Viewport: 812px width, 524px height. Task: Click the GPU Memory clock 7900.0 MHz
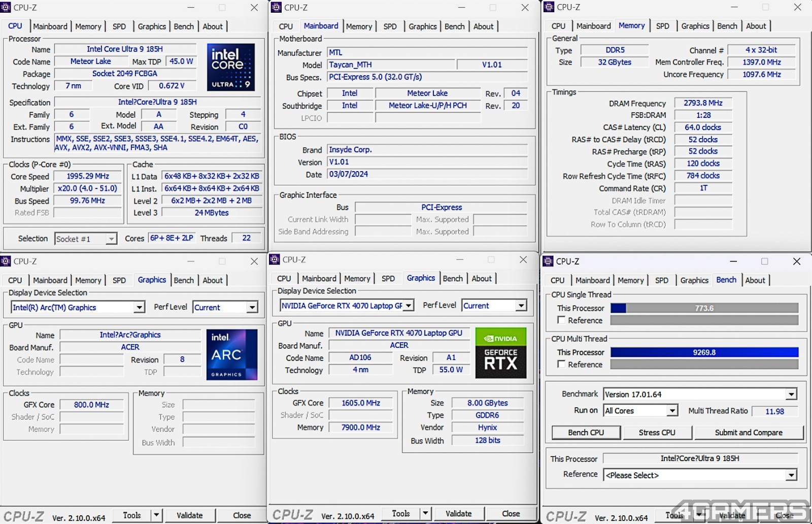tap(361, 427)
